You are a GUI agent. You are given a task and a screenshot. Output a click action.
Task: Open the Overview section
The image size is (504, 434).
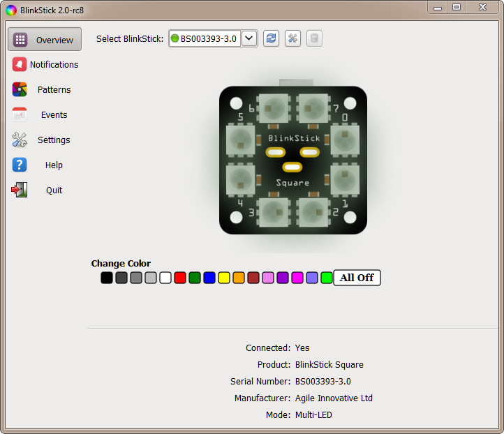pos(45,39)
